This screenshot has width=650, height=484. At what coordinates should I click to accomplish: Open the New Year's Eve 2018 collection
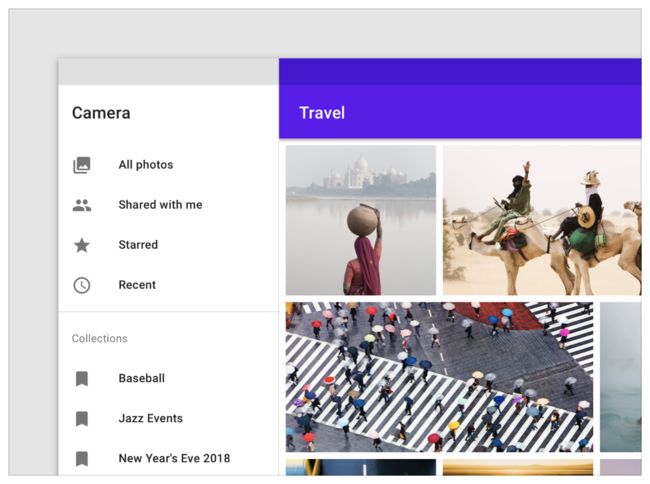tap(168, 459)
